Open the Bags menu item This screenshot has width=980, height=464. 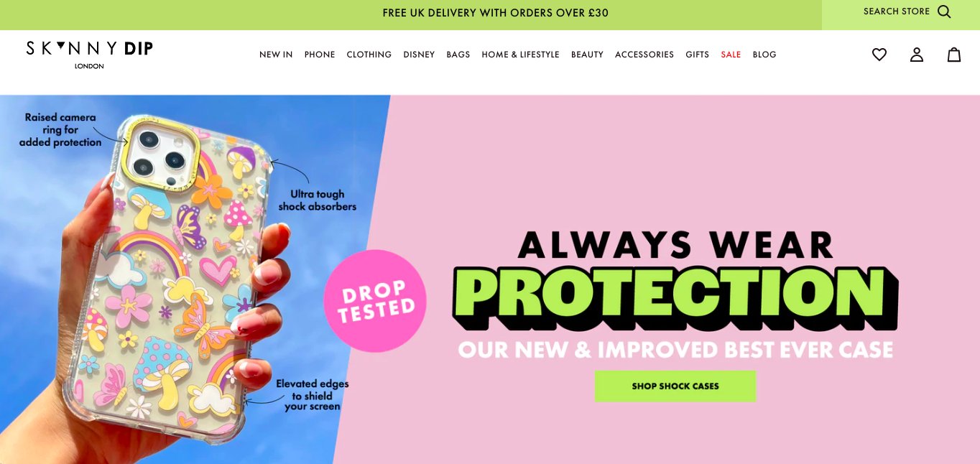click(x=458, y=55)
